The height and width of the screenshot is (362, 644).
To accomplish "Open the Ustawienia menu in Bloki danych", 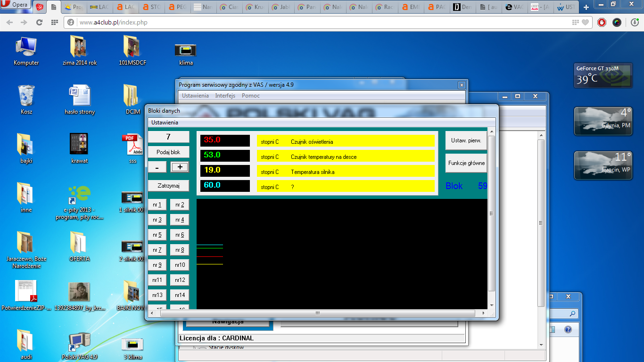I will coord(165,123).
